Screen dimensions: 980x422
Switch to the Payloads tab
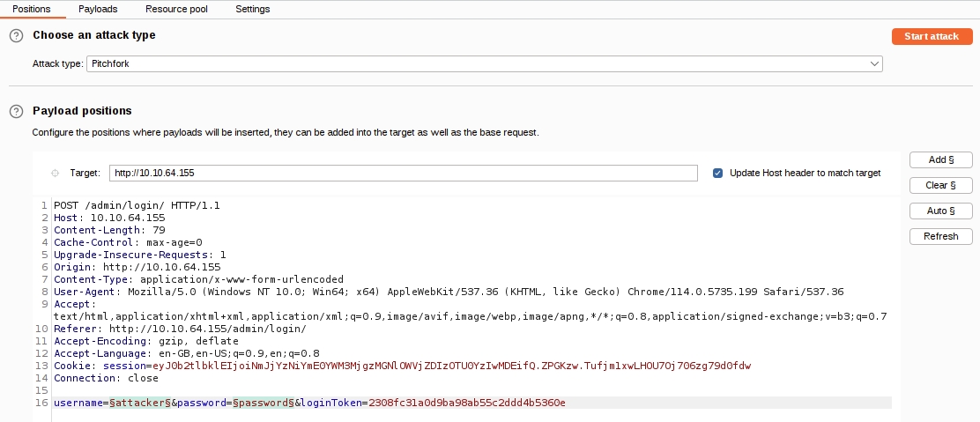98,10
